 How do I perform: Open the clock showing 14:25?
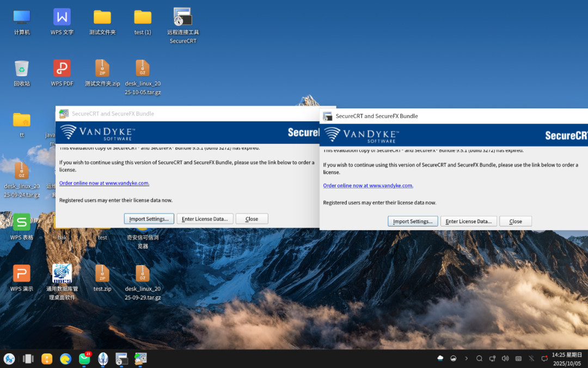click(x=567, y=359)
